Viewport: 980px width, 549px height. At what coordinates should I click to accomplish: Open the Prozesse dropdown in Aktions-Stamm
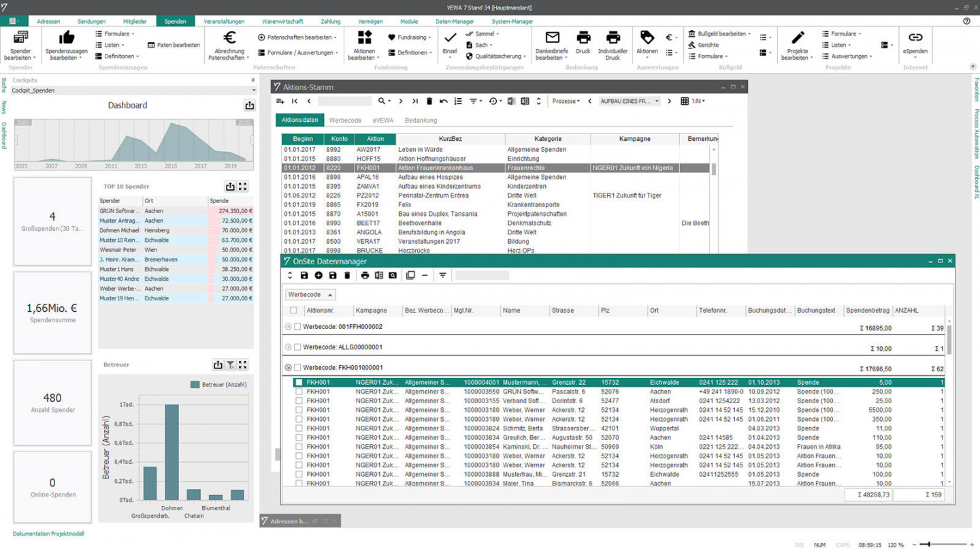[566, 101]
